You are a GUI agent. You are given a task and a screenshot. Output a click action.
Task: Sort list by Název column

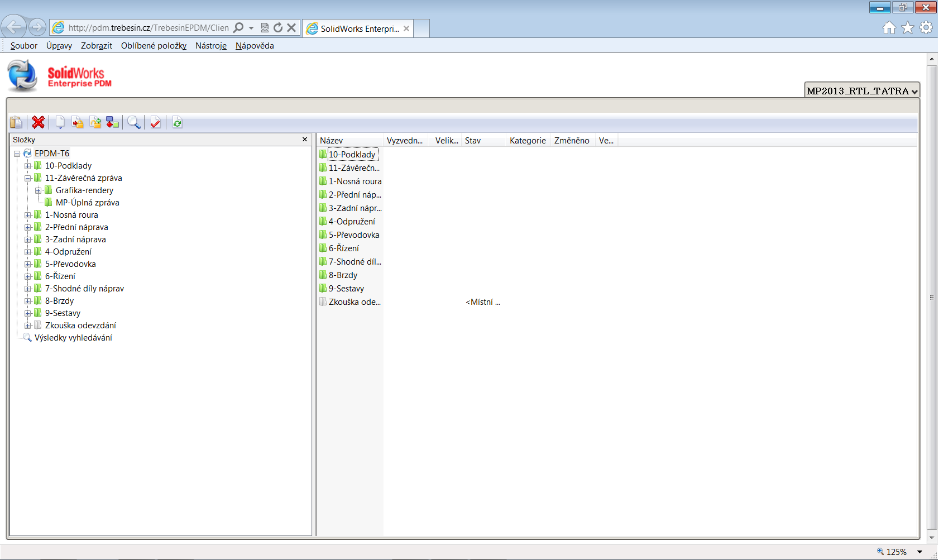pos(350,141)
